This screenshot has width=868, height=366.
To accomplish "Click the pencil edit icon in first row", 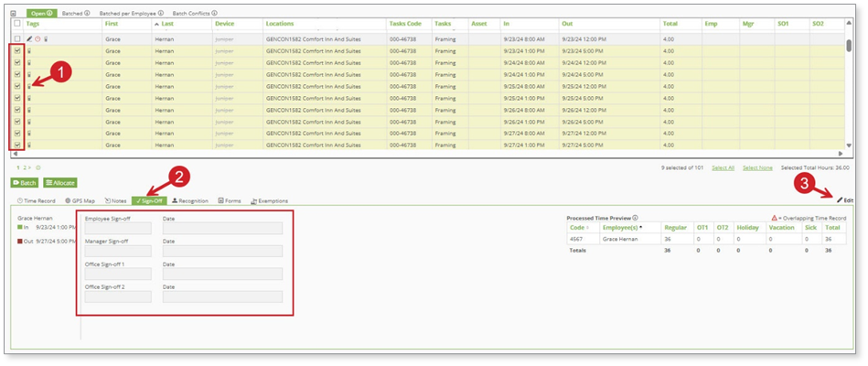I will coord(28,39).
